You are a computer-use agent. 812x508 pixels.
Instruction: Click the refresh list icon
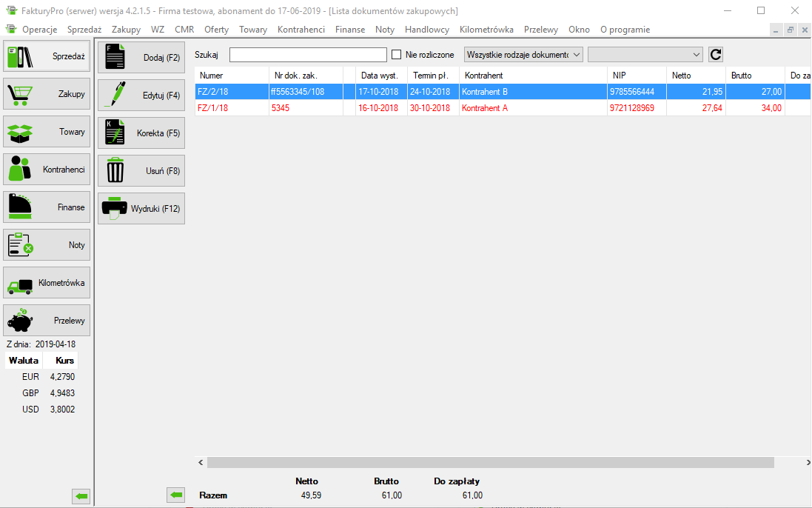click(x=715, y=54)
